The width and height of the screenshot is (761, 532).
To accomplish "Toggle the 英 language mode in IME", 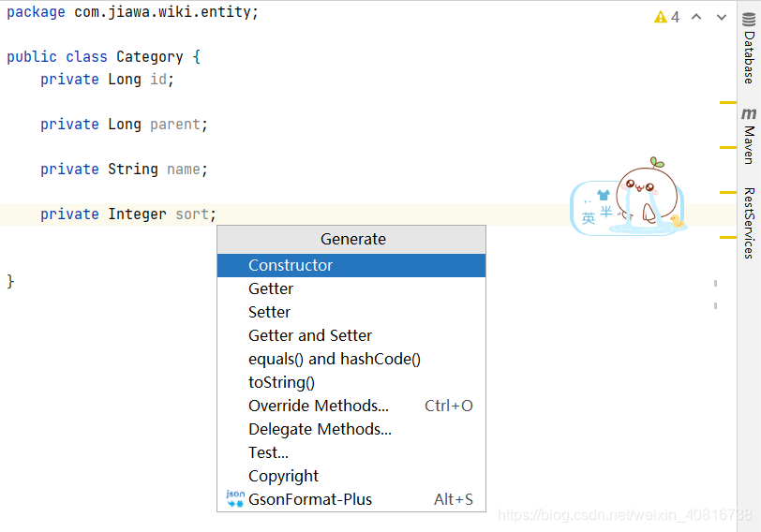I will (589, 218).
